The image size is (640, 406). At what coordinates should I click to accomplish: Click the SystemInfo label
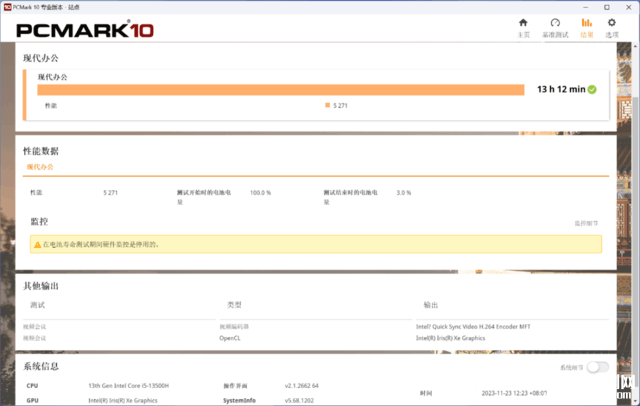tap(239, 400)
